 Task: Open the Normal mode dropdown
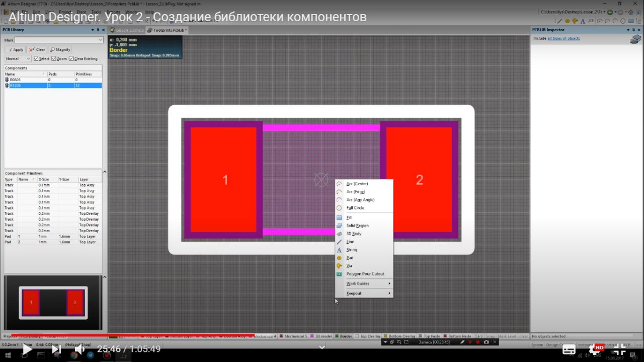pos(18,59)
